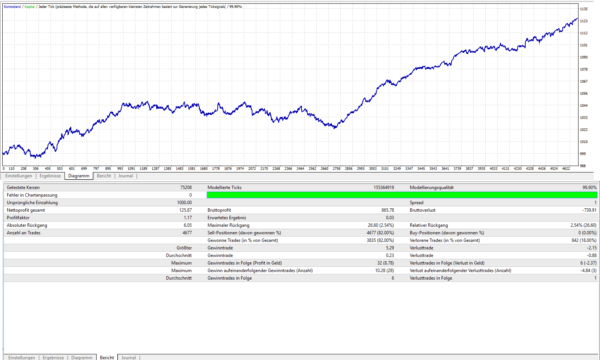Select the value 4677 (82.00%)
Viewport: 600px width, 360px height.
[x=380, y=233]
